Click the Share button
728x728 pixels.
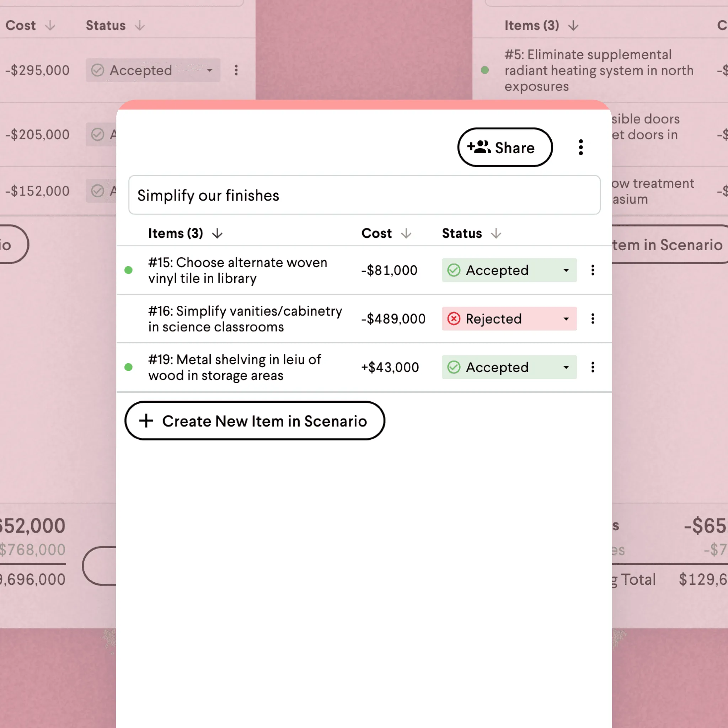point(504,147)
